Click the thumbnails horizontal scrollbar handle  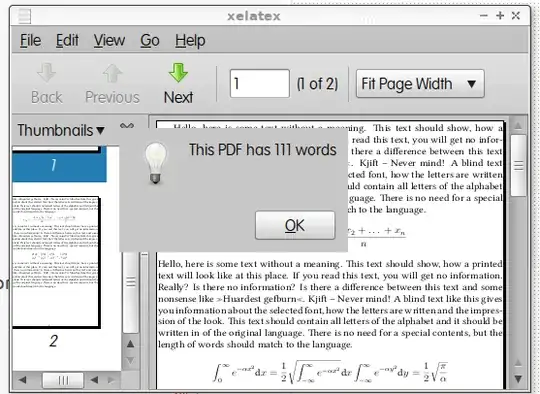pos(63,380)
